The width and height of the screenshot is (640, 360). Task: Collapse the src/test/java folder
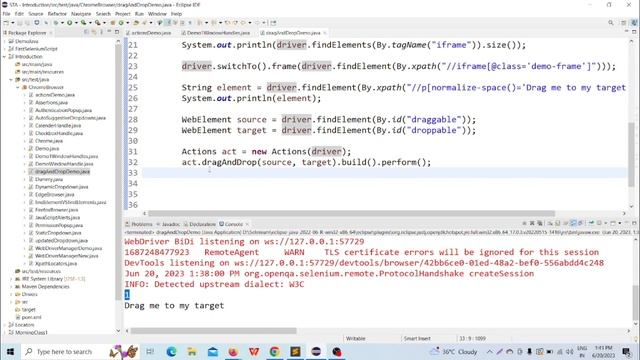pos(11,80)
